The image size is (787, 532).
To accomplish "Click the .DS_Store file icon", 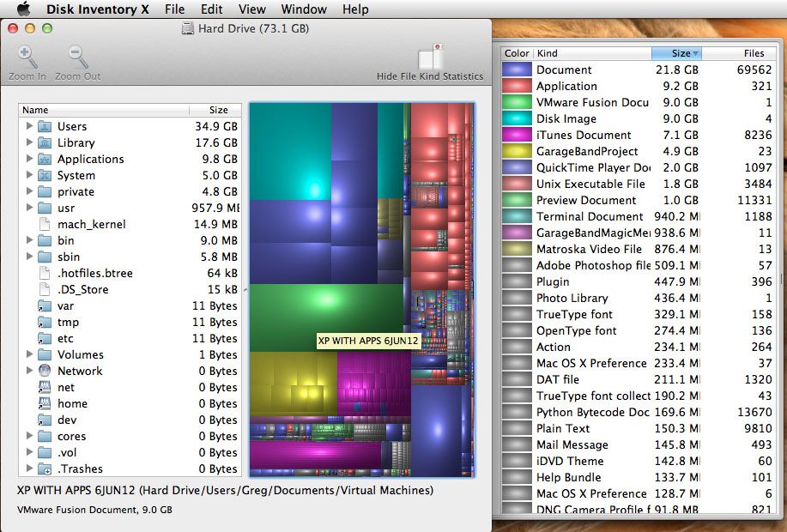I will point(45,289).
